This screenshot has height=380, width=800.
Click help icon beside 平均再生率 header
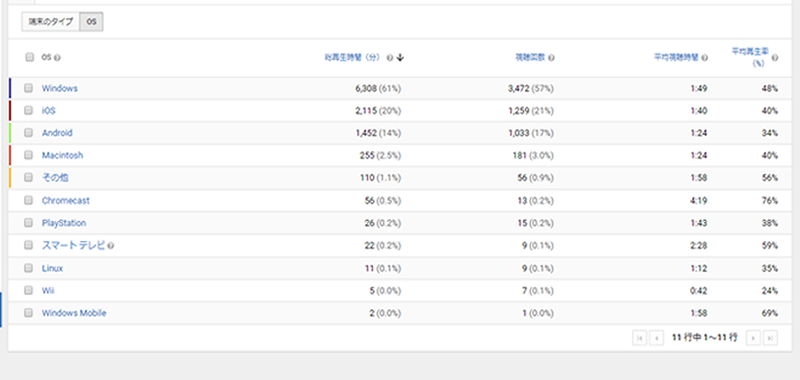coord(775,58)
